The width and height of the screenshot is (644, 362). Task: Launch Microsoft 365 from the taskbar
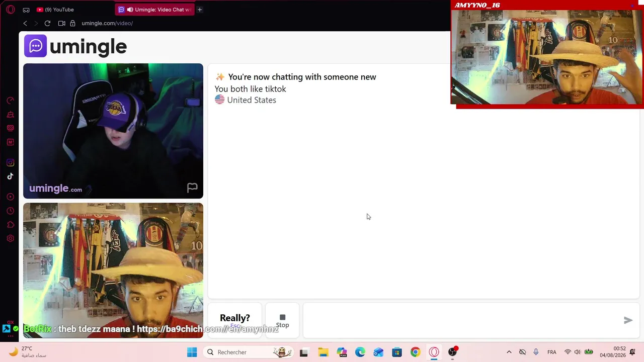(x=342, y=352)
